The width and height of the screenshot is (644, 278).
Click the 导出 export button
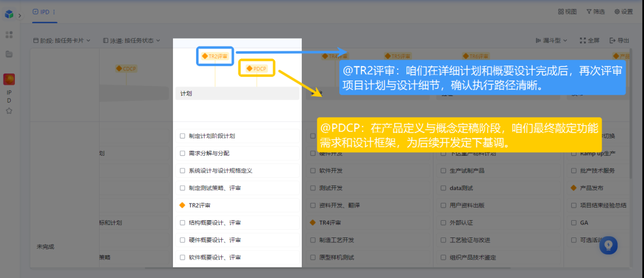coord(620,41)
